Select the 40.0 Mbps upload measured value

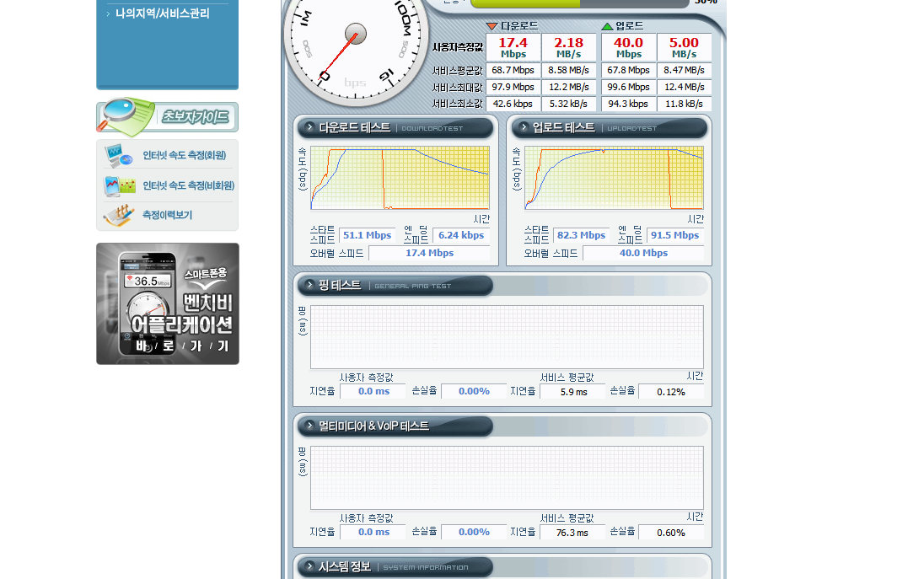629,47
